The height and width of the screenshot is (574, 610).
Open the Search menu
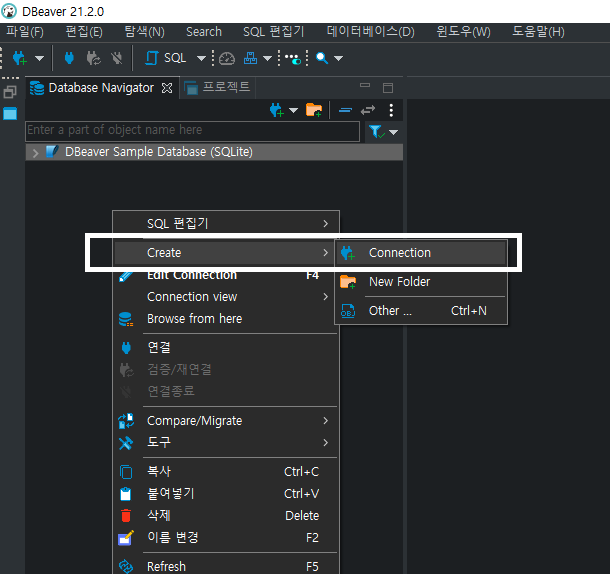click(204, 32)
